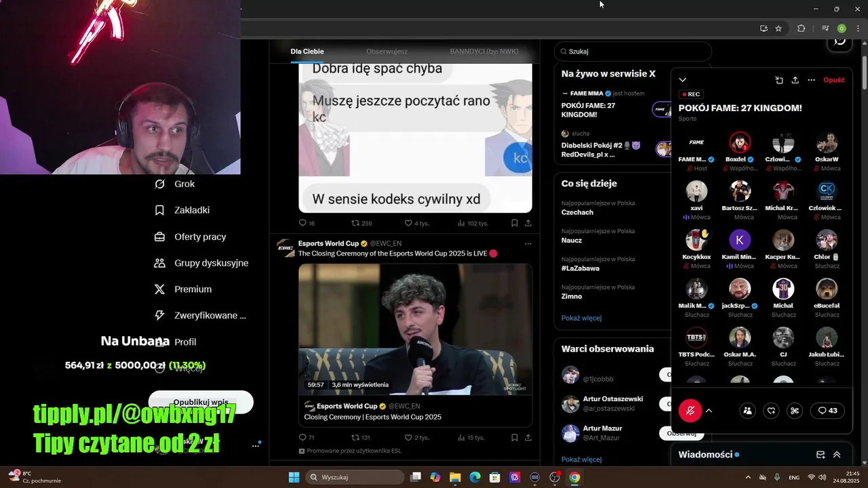Leave the Space with Opuść

(833, 80)
